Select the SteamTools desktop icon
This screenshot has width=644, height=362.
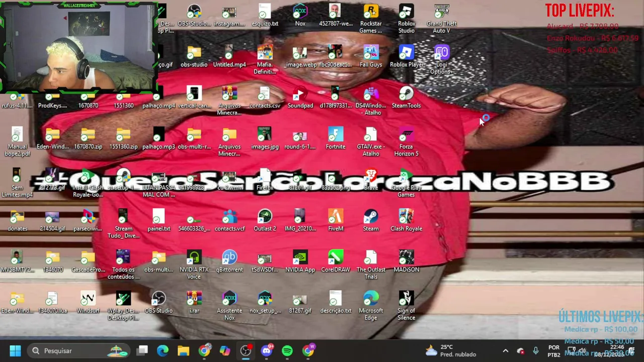coord(407,98)
